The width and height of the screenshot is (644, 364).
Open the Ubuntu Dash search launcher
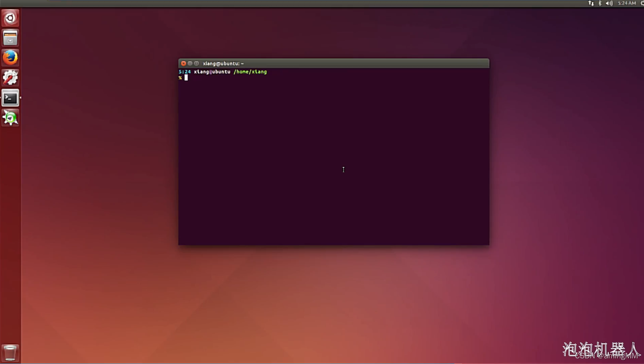(10, 18)
